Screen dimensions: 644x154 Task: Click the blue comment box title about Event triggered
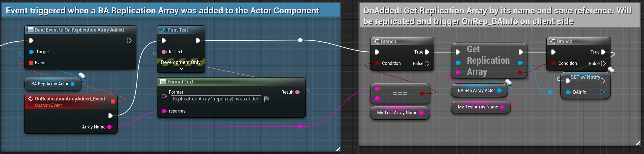point(163,11)
